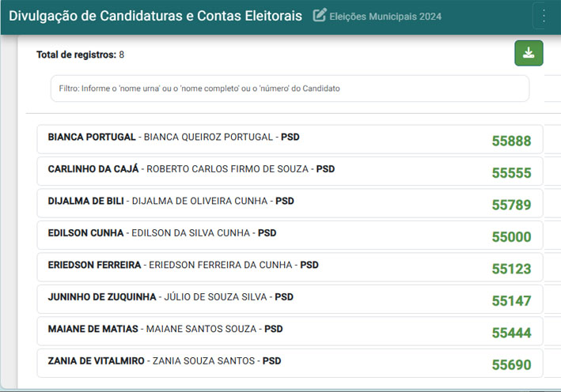Click candidate number 55888
Viewport: 561px width, 392px height.
pyautogui.click(x=511, y=141)
